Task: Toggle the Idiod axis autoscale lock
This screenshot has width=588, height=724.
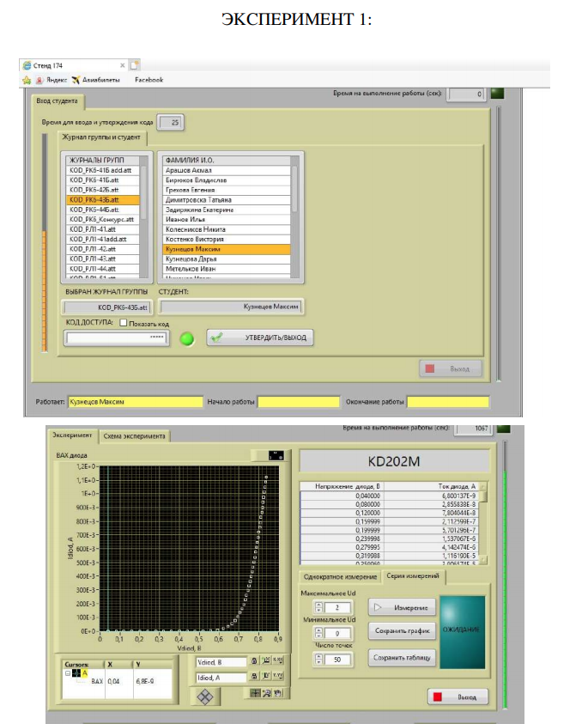Action: click(x=254, y=678)
